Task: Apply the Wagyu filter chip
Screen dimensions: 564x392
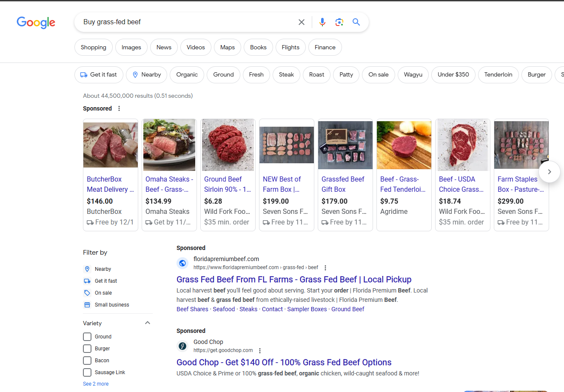Action: click(413, 75)
